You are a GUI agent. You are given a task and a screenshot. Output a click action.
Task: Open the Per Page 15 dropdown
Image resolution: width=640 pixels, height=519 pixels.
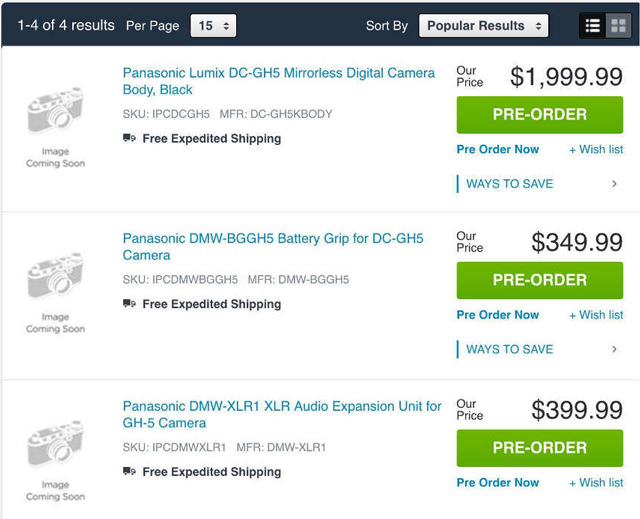pyautogui.click(x=213, y=26)
